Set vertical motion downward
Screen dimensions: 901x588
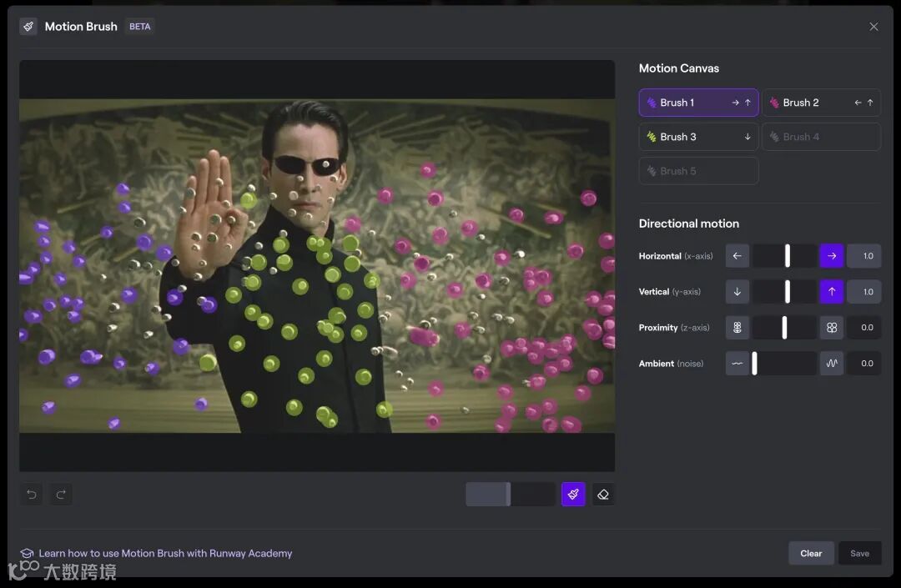[x=737, y=292]
